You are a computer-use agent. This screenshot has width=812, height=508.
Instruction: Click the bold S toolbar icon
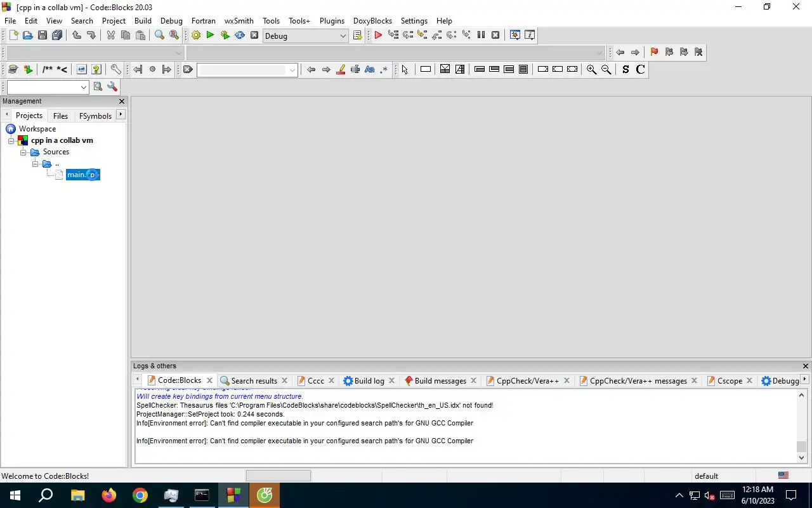click(x=625, y=69)
